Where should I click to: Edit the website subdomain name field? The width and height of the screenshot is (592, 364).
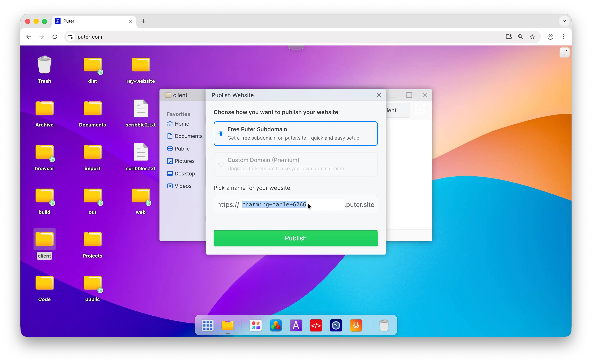[274, 204]
